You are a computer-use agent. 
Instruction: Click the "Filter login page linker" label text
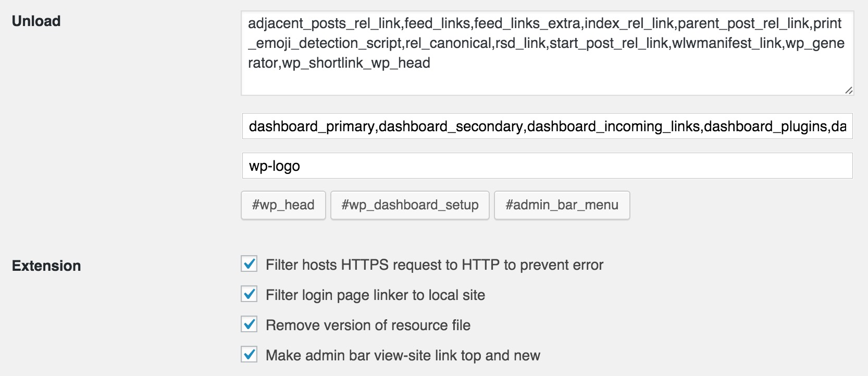tap(375, 295)
